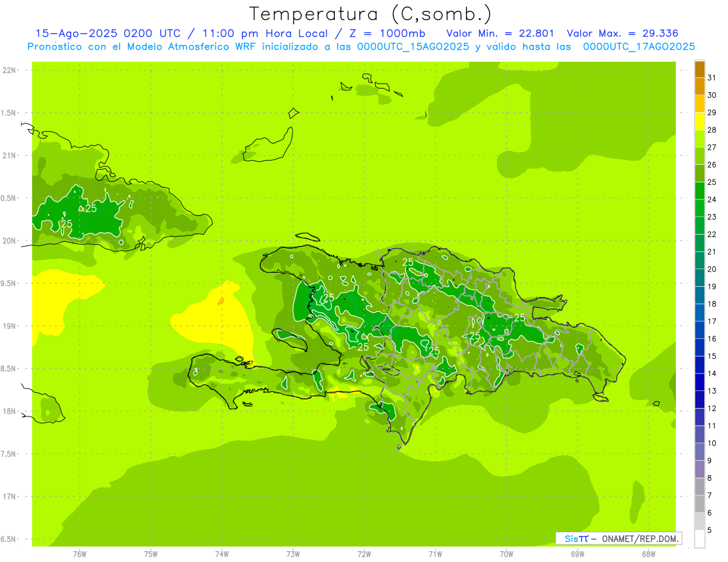
Task: Click the title "Temperatura (C,somb.)"
Action: (370, 14)
